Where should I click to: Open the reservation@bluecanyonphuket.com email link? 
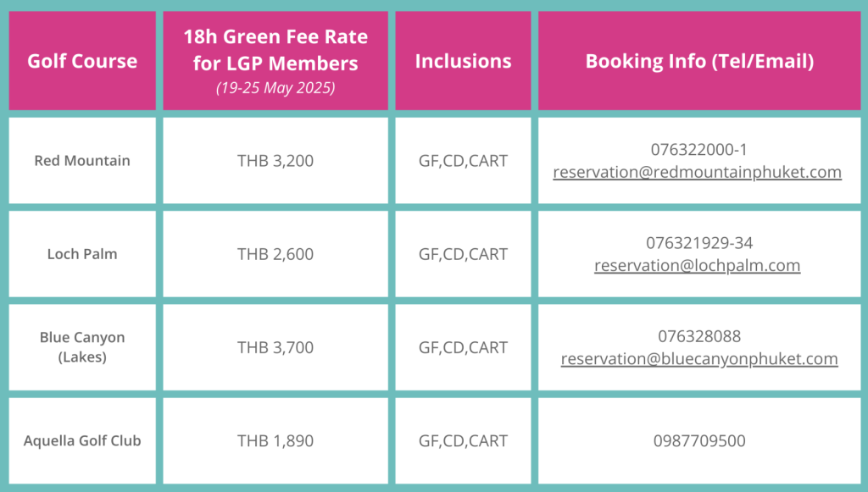pos(699,359)
